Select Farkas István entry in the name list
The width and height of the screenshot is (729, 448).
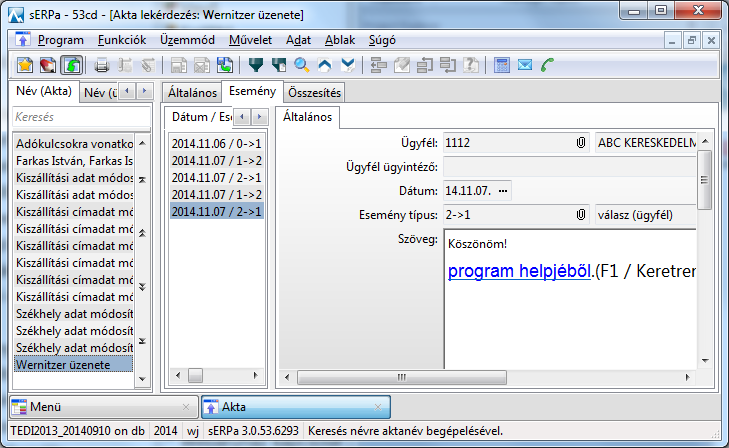coord(74,161)
